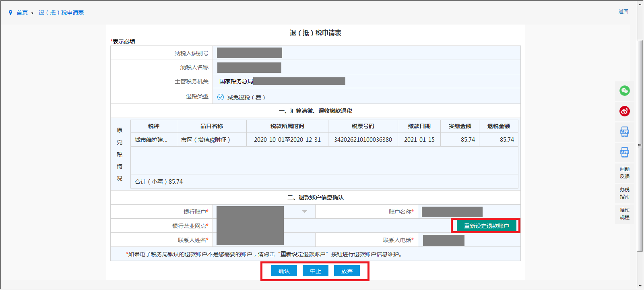Click the page vertical scrollbar thumb

tap(640, 146)
